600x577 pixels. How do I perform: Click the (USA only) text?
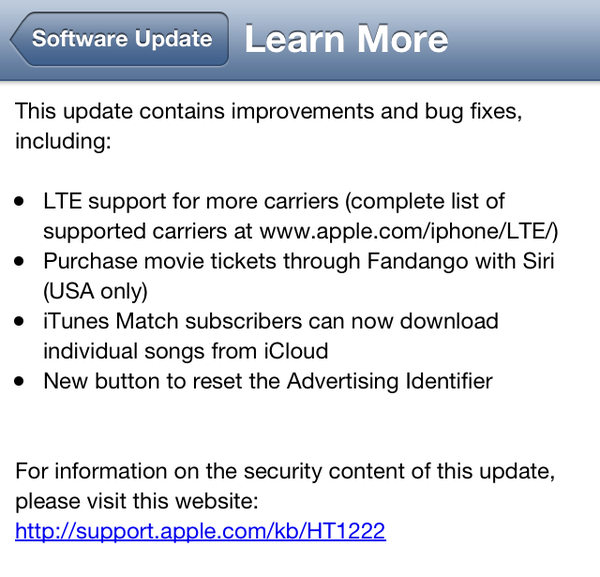click(x=95, y=291)
